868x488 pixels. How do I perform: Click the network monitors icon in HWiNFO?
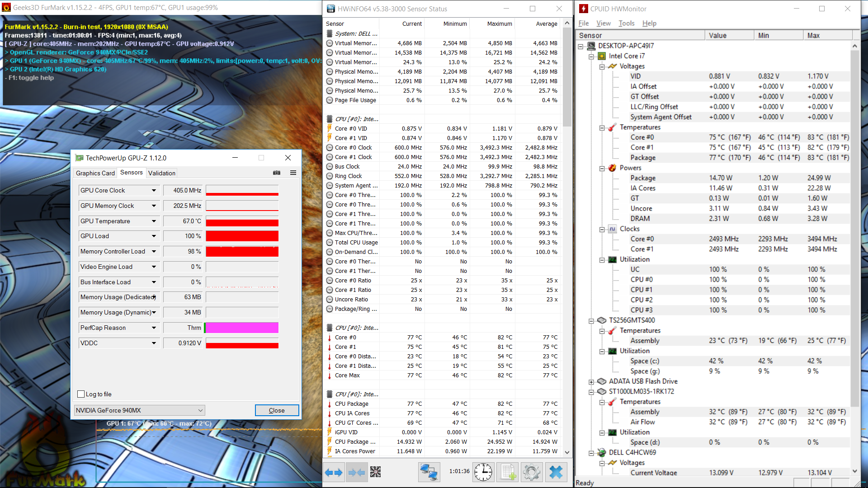tap(429, 472)
